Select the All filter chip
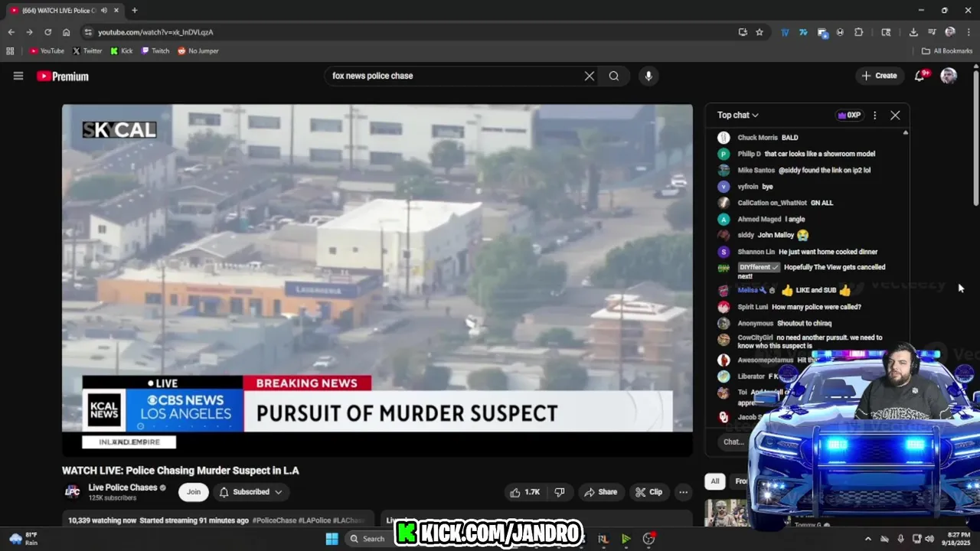Image resolution: width=980 pixels, height=551 pixels. [x=715, y=481]
